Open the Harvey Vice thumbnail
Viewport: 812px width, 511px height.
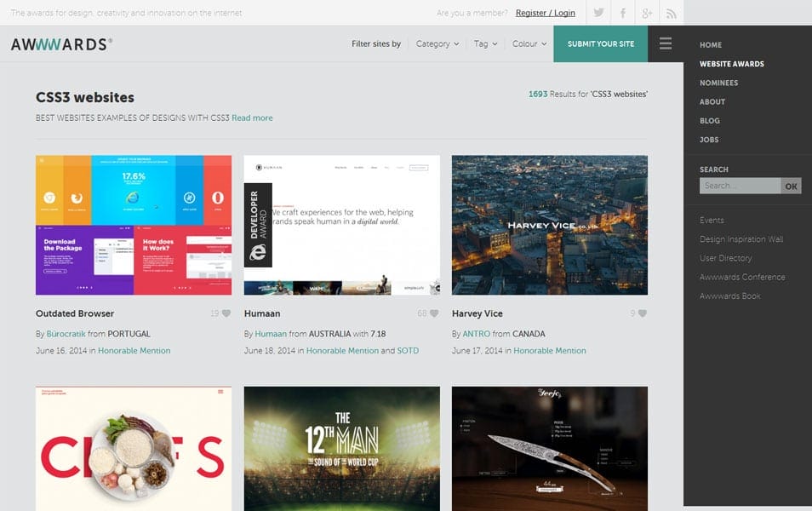(x=550, y=225)
